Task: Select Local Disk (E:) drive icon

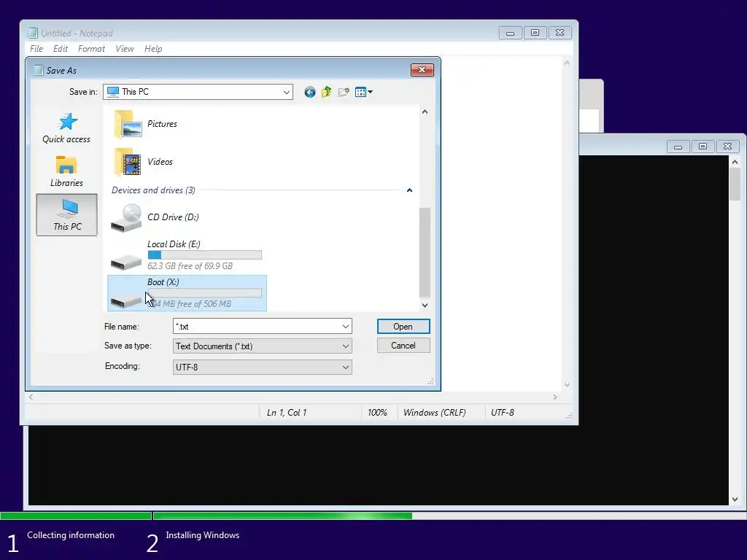Action: (126, 262)
